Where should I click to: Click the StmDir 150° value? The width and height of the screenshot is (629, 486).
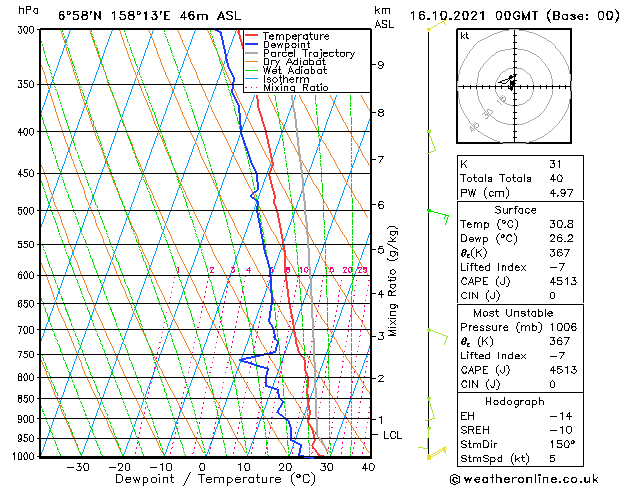pos(562,444)
